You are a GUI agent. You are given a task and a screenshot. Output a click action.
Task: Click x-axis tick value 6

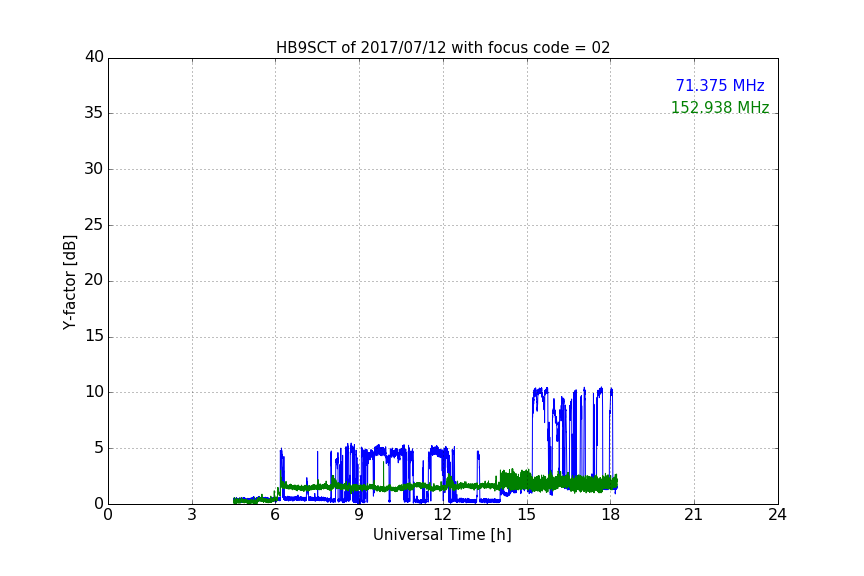(275, 515)
